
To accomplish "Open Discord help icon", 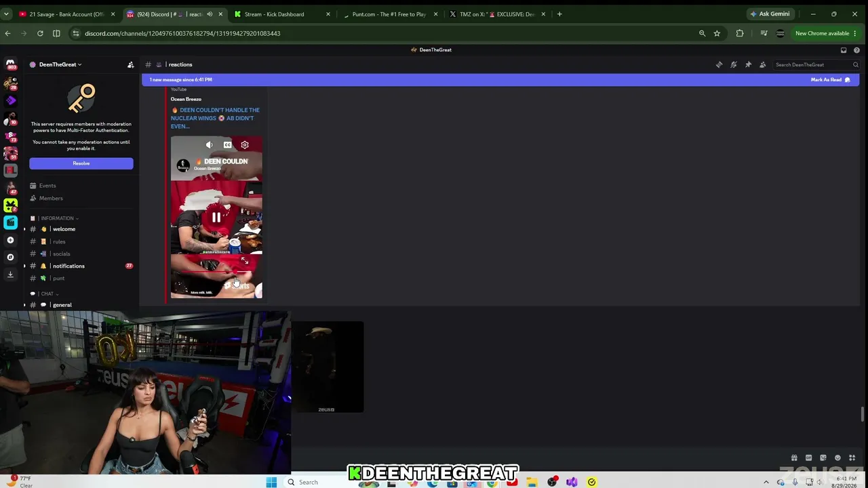I will (857, 49).
